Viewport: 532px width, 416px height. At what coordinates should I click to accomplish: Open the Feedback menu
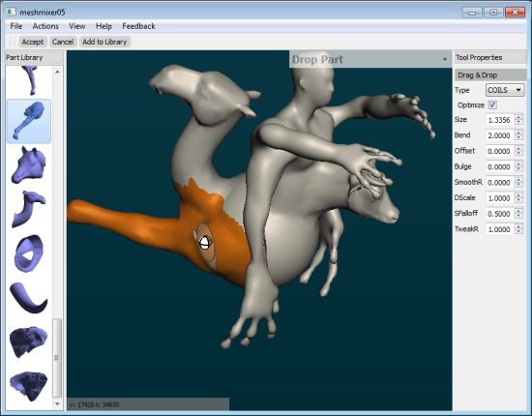point(138,26)
